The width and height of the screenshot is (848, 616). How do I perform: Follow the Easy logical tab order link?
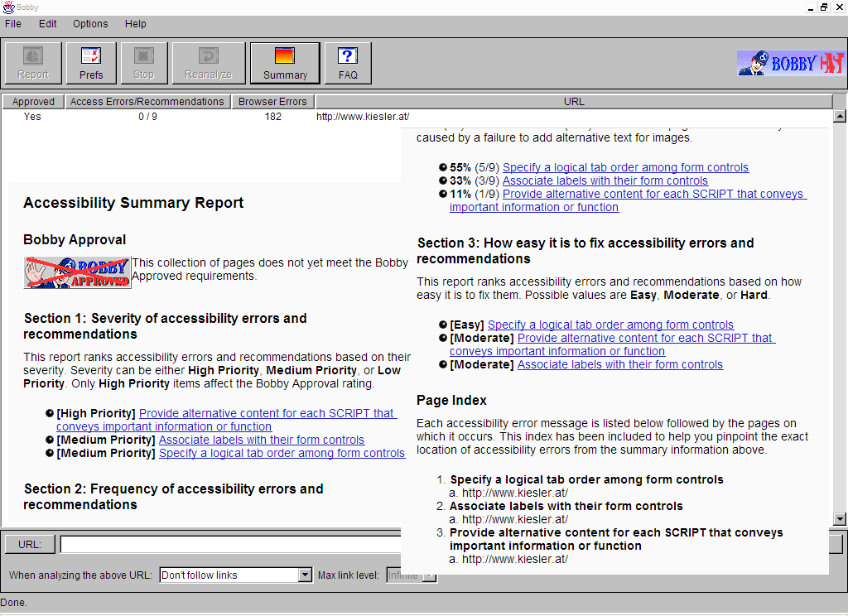[610, 325]
